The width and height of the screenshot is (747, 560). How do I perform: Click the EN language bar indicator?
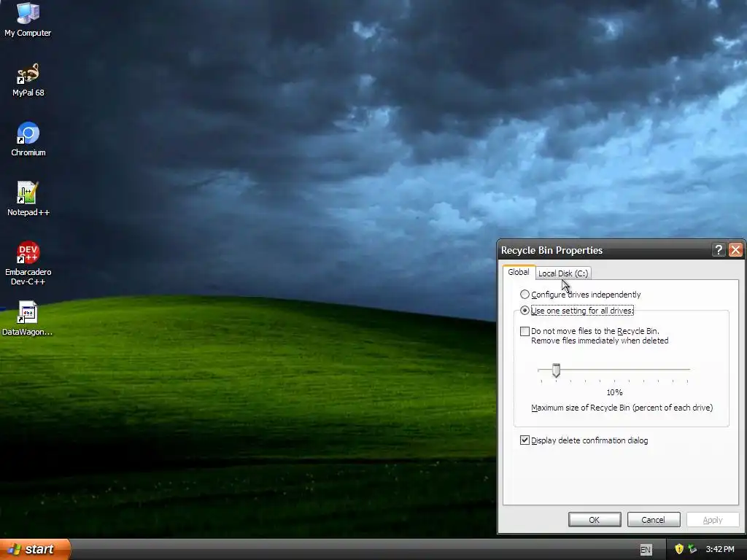pyautogui.click(x=646, y=550)
